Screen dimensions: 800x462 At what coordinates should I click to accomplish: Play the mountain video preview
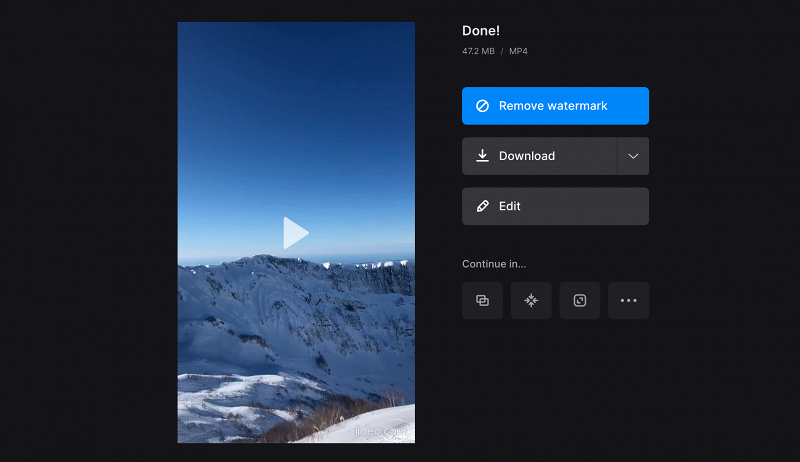pos(296,233)
